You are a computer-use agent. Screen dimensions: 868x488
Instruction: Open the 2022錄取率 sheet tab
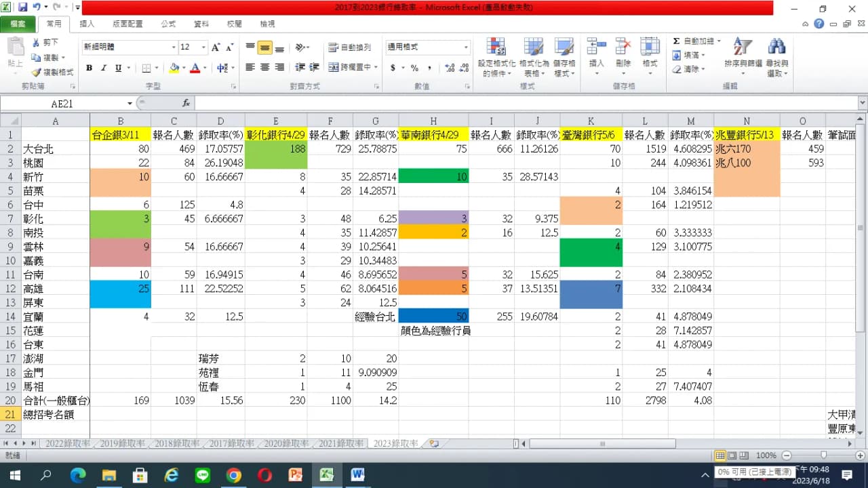(67, 444)
